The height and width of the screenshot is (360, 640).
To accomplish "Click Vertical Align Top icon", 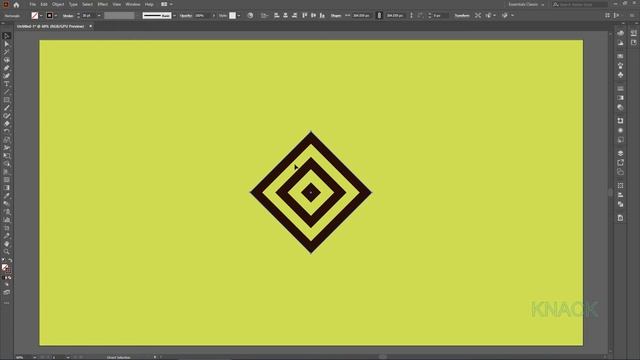I will (x=304, y=16).
